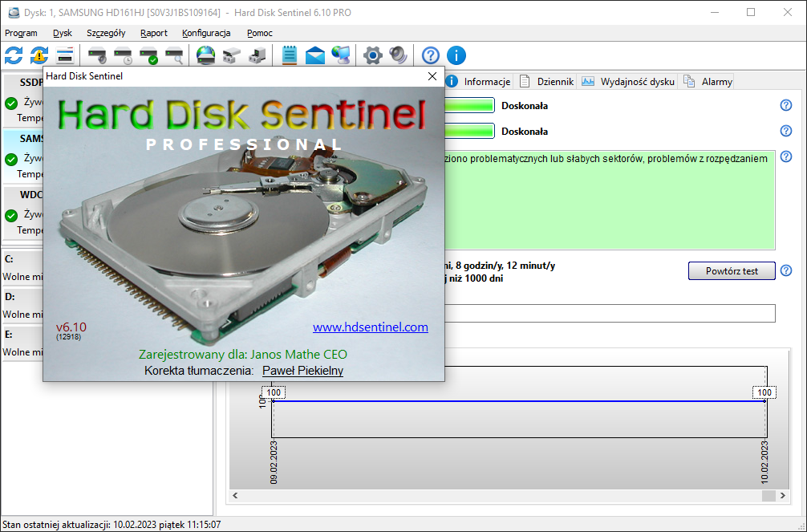Open the www.hdsentinel.com link
This screenshot has width=807, height=532.
tap(371, 327)
